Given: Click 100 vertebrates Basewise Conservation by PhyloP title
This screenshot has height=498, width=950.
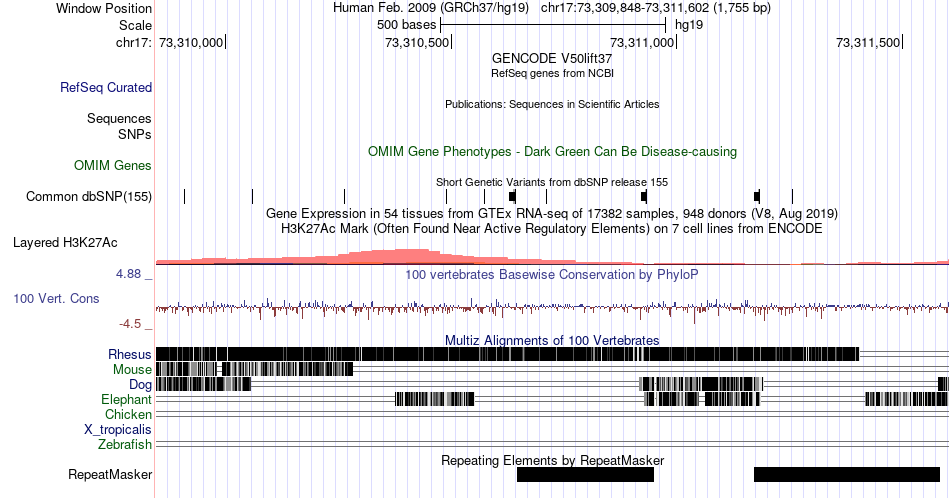Looking at the screenshot, I should (x=552, y=275).
